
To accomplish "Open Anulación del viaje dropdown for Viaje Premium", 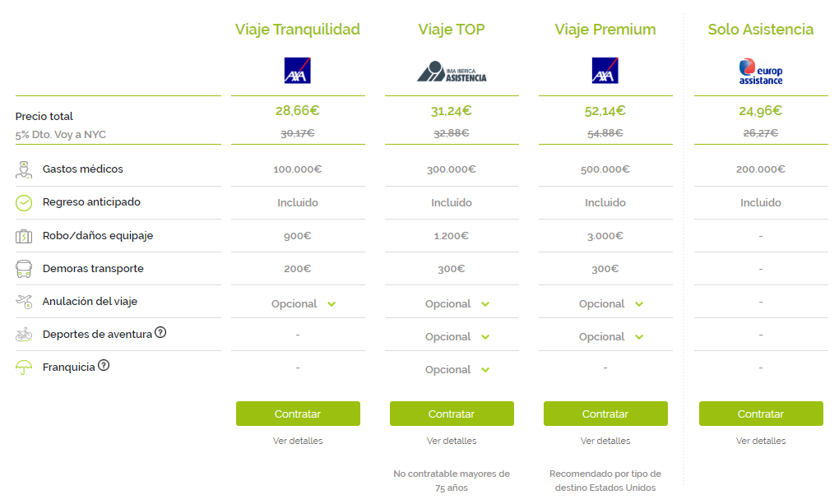I will 611,304.
